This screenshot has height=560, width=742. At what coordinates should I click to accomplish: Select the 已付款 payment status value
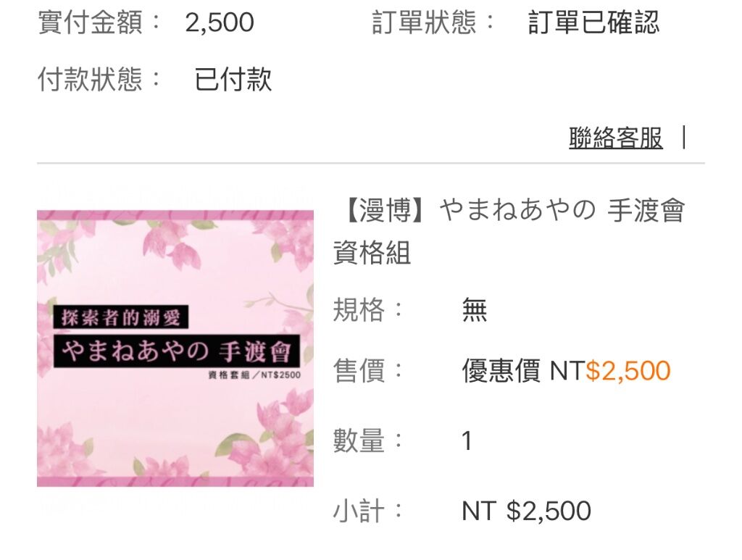pyautogui.click(x=233, y=79)
